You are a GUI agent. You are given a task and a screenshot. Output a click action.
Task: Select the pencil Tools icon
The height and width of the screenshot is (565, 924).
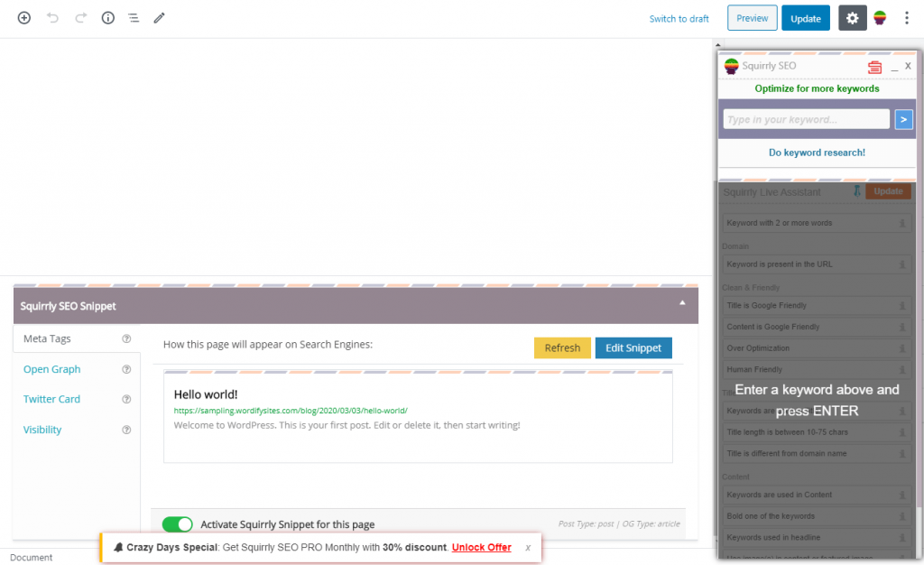tap(159, 18)
